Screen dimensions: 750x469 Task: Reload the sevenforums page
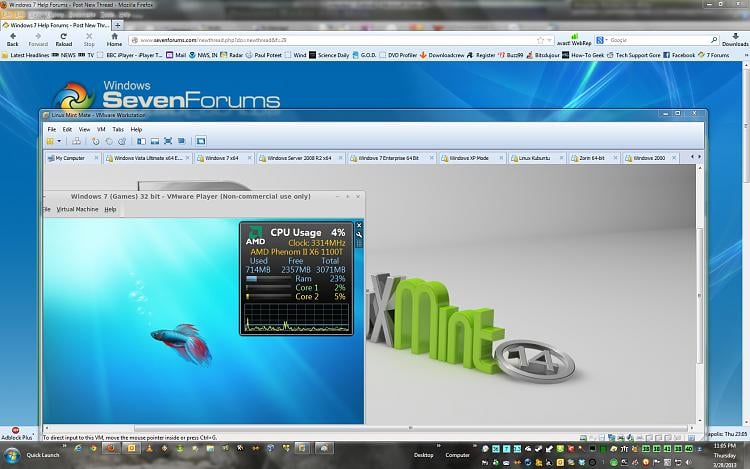tap(64, 40)
